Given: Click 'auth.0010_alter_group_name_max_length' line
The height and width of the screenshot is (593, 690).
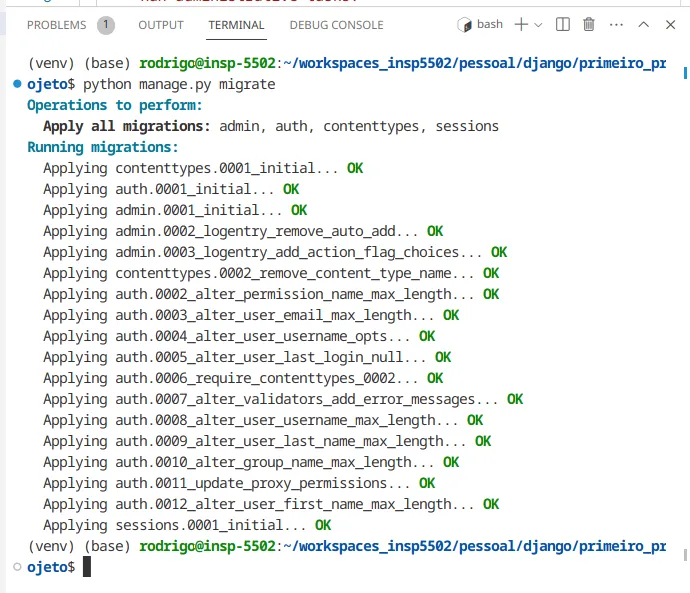Looking at the screenshot, I should pyautogui.click(x=251, y=462).
